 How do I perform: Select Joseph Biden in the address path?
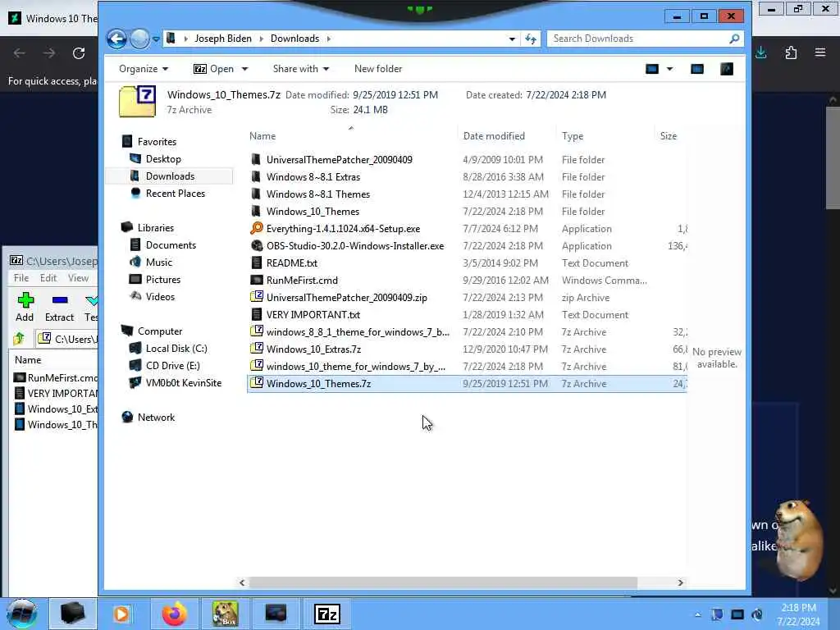(223, 39)
